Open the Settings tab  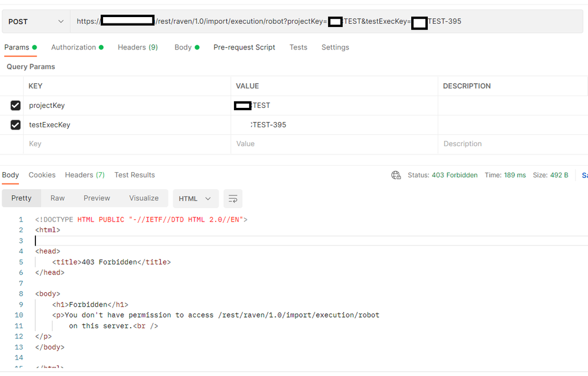point(335,47)
